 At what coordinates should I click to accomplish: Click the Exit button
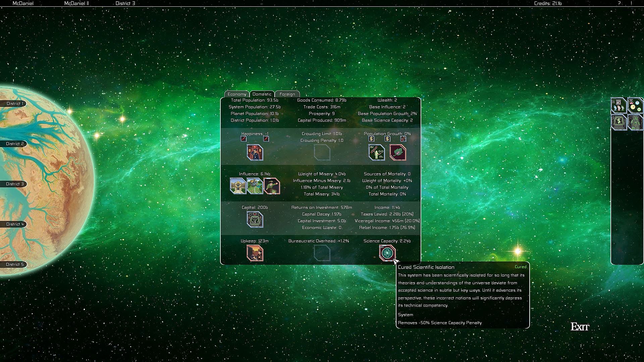(x=580, y=327)
